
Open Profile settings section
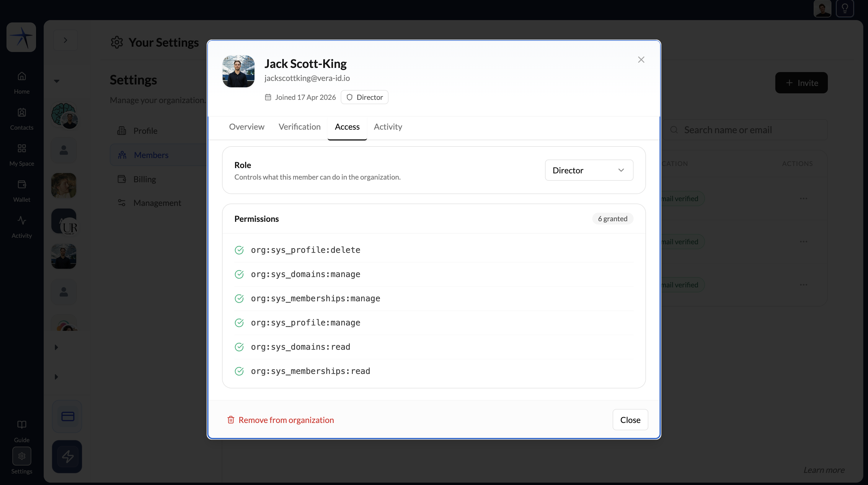tap(158, 131)
